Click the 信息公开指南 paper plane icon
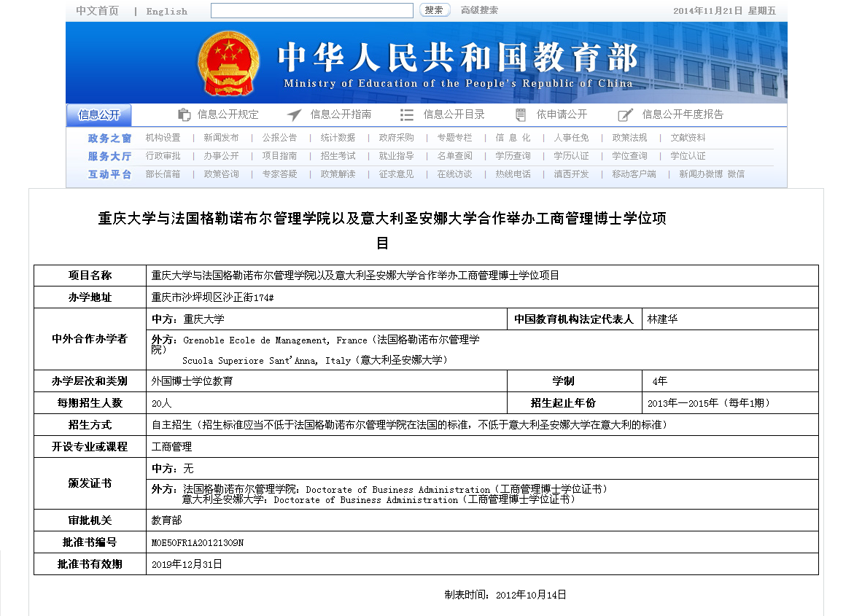Viewport: 854px width, 616px height. (x=294, y=115)
